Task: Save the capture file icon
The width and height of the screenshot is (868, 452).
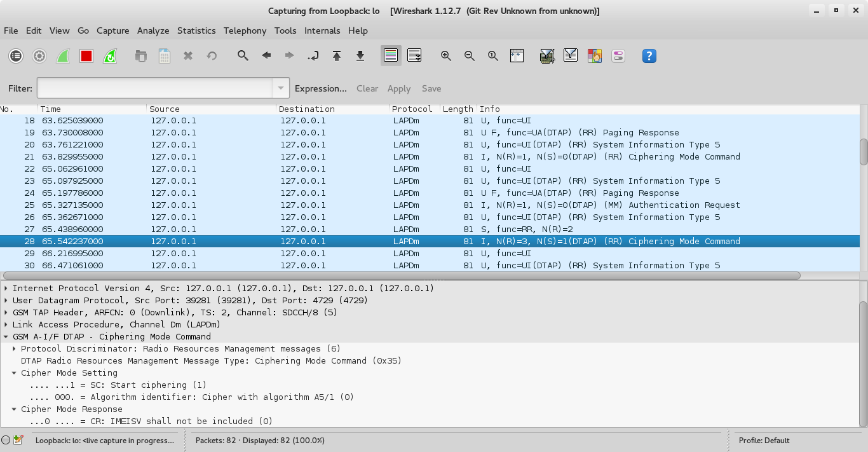Action: [165, 56]
